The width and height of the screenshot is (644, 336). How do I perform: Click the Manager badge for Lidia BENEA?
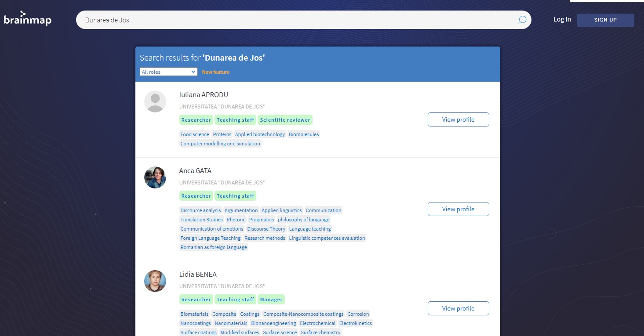(271, 300)
